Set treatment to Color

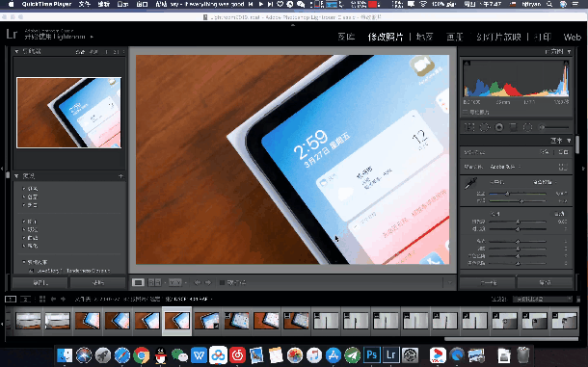(x=546, y=152)
